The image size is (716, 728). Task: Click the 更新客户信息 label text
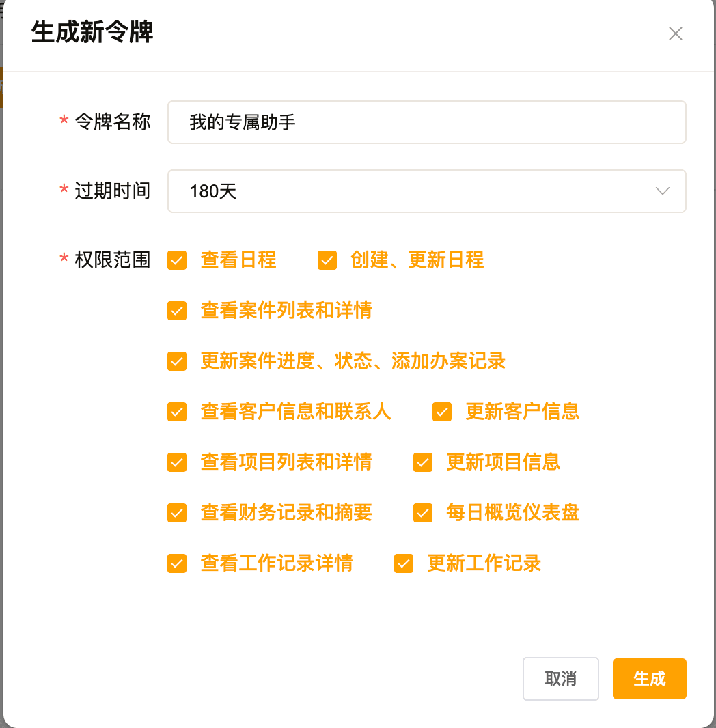(x=523, y=411)
